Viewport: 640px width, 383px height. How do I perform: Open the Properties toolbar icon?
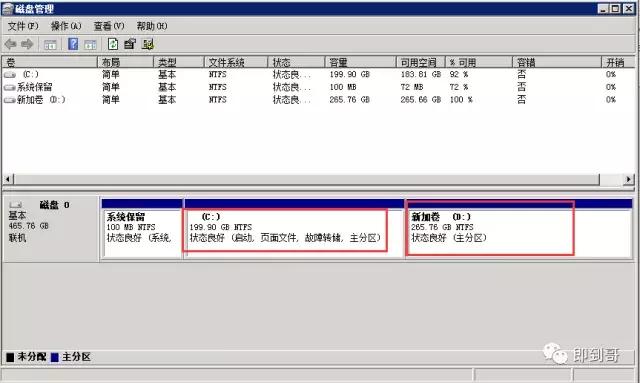[130, 44]
